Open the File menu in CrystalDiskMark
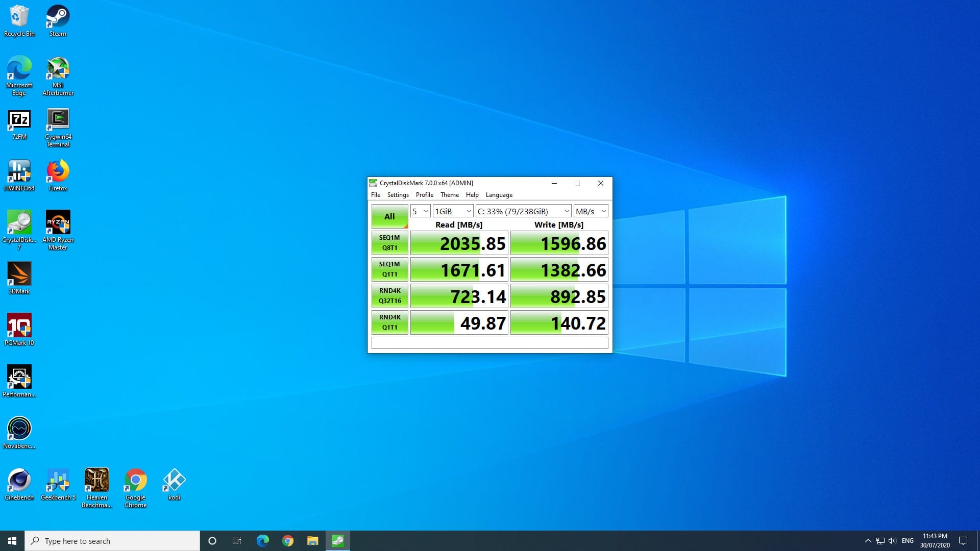Viewport: 980px width, 551px height. 376,195
